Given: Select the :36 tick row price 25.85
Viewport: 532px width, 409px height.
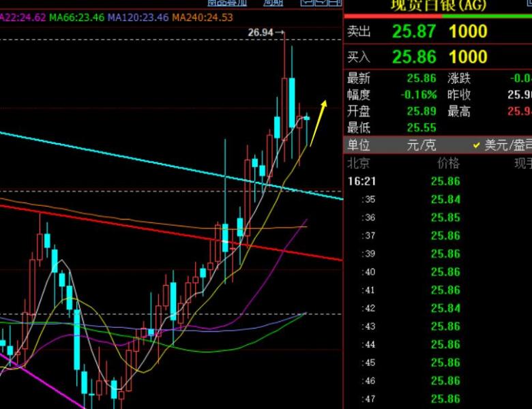Looking at the screenshot, I should [445, 217].
